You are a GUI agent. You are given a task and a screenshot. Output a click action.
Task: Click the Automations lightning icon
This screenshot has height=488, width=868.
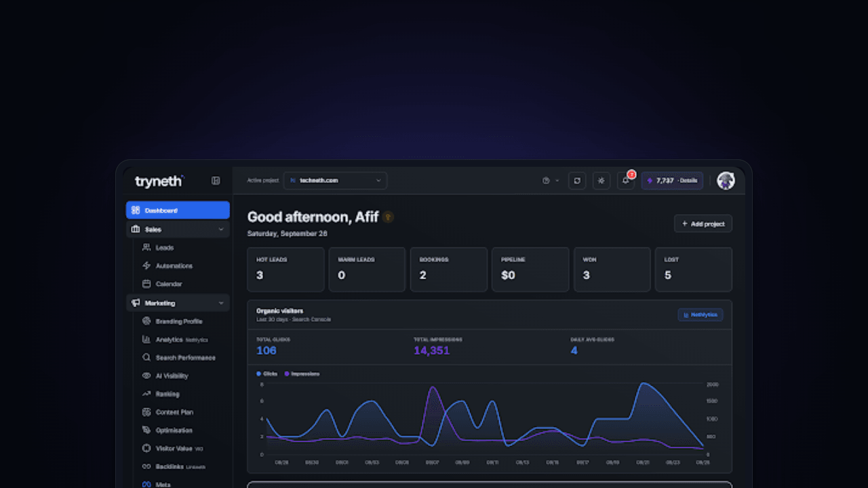point(146,266)
